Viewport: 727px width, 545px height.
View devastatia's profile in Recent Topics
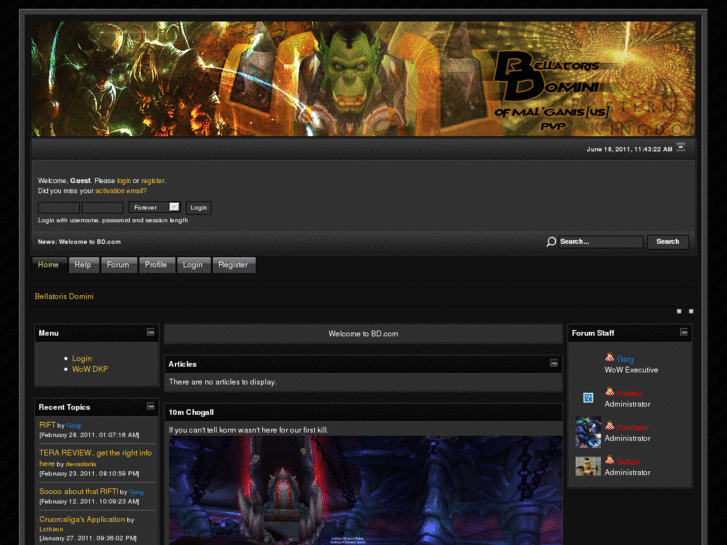tap(81, 464)
